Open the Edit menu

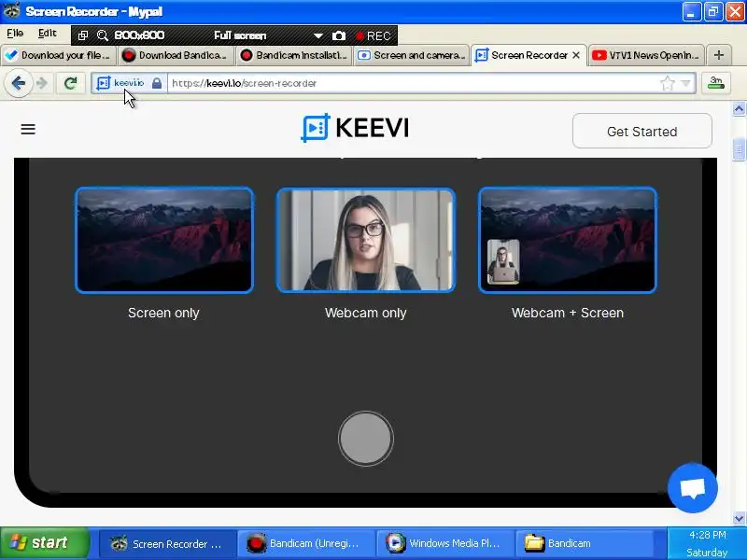point(48,34)
